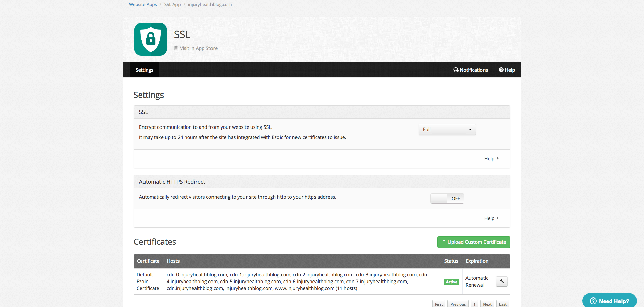Go to Last page of certificates
The width and height of the screenshot is (644, 307).
[503, 304]
